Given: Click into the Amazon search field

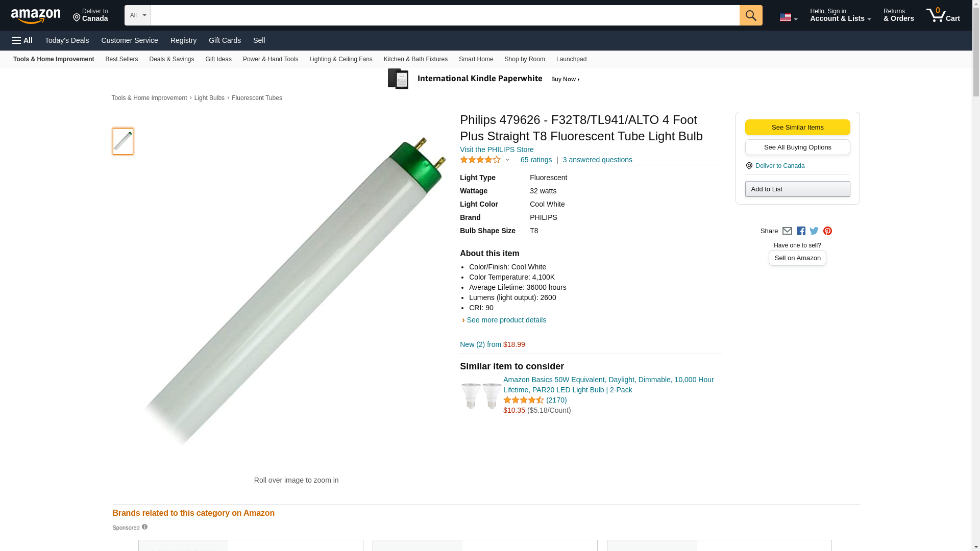Looking at the screenshot, I should pos(445,15).
